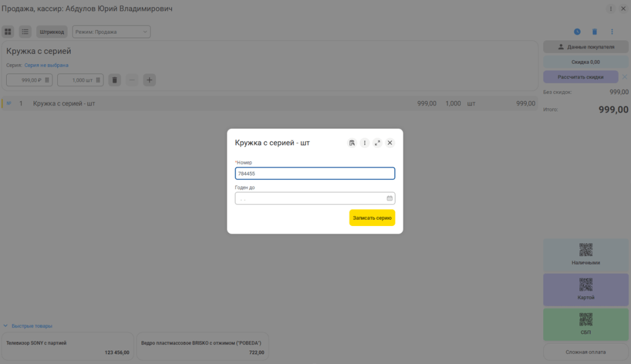Switch to list view icon
This screenshot has height=364, width=631.
pos(25,32)
